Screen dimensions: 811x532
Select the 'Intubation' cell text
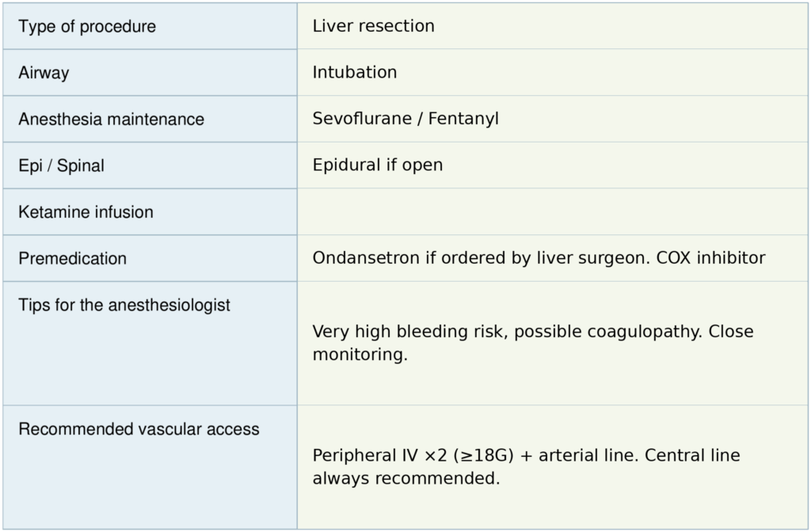point(354,72)
